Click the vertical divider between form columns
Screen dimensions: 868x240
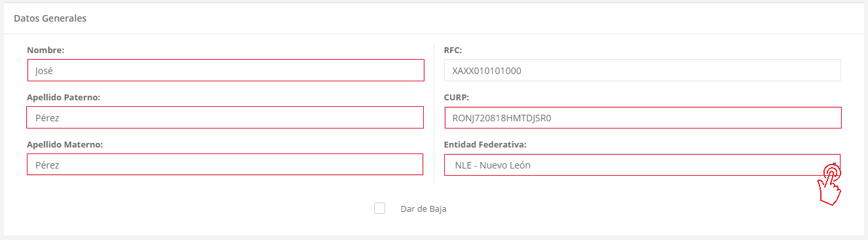click(434, 115)
